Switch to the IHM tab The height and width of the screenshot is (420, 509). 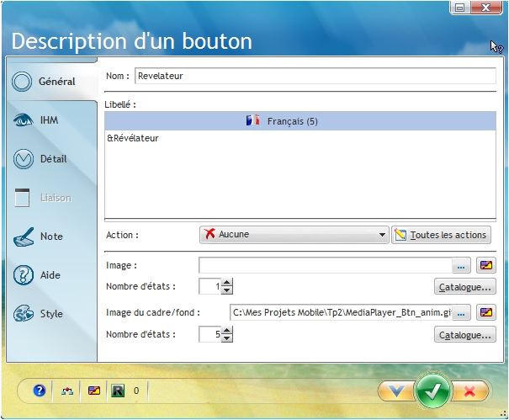[x=52, y=120]
